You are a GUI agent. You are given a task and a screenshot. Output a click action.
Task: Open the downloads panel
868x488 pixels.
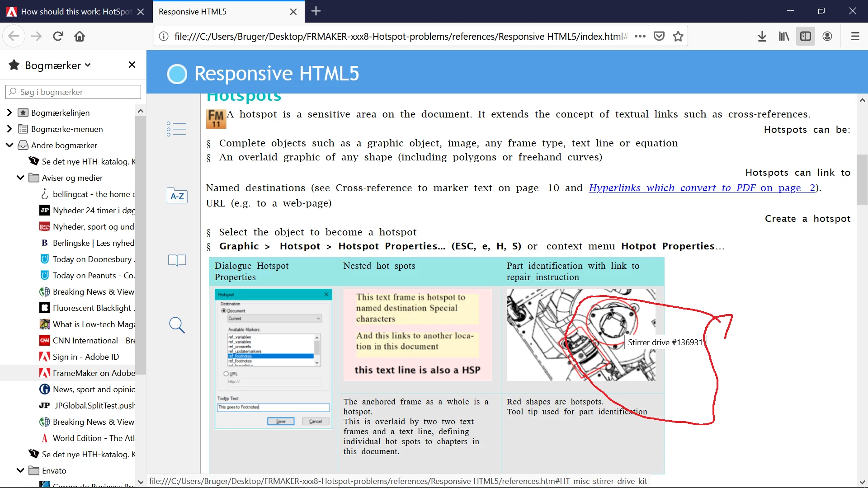[762, 36]
